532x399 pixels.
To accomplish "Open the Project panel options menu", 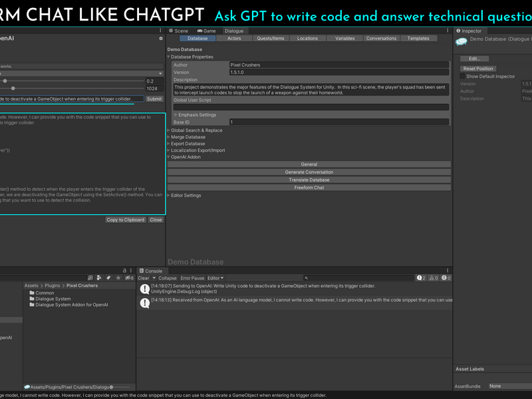I will [131, 271].
